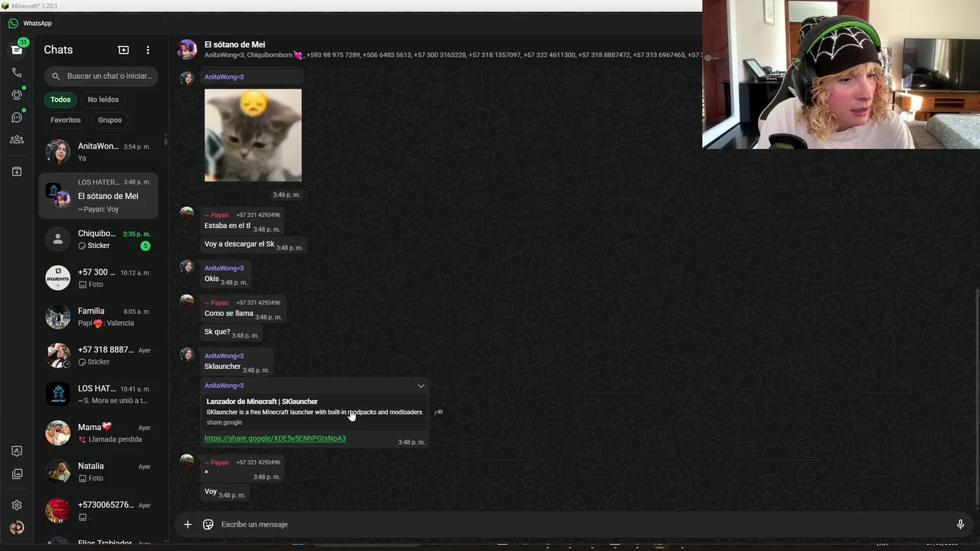This screenshot has height=551, width=980.
Task: Click the WhatsApp logo in the title bar
Action: point(13,24)
